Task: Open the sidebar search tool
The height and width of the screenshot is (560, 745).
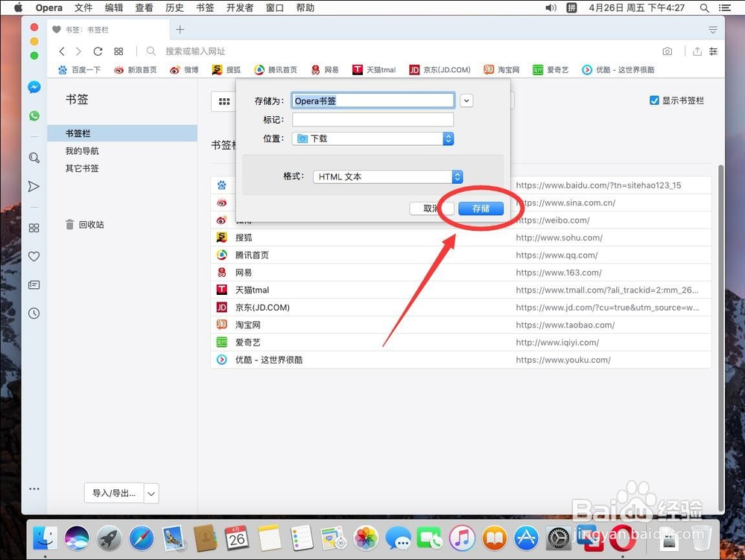Action: 34,158
